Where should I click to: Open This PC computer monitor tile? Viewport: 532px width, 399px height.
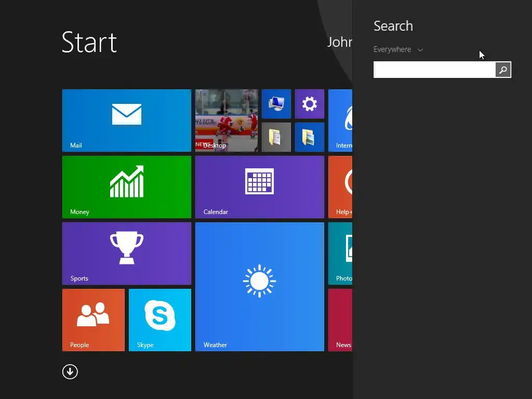pyautogui.click(x=276, y=104)
